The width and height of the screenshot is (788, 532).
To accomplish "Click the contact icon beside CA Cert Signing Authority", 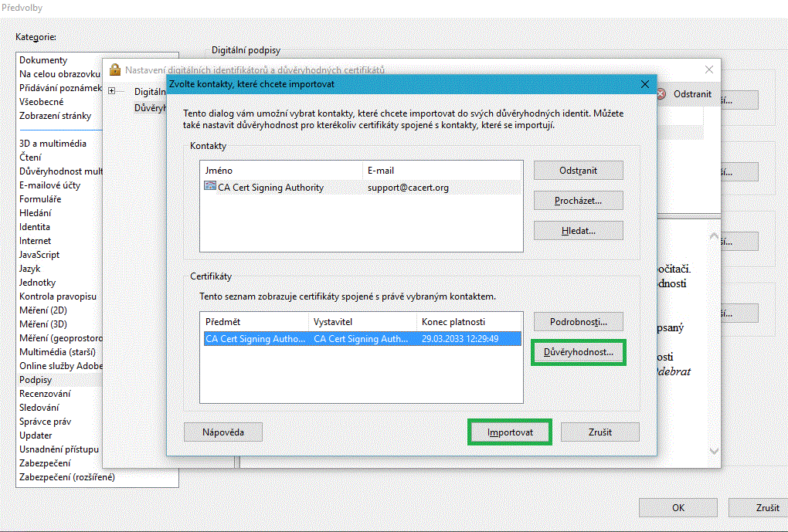I will click(x=210, y=187).
